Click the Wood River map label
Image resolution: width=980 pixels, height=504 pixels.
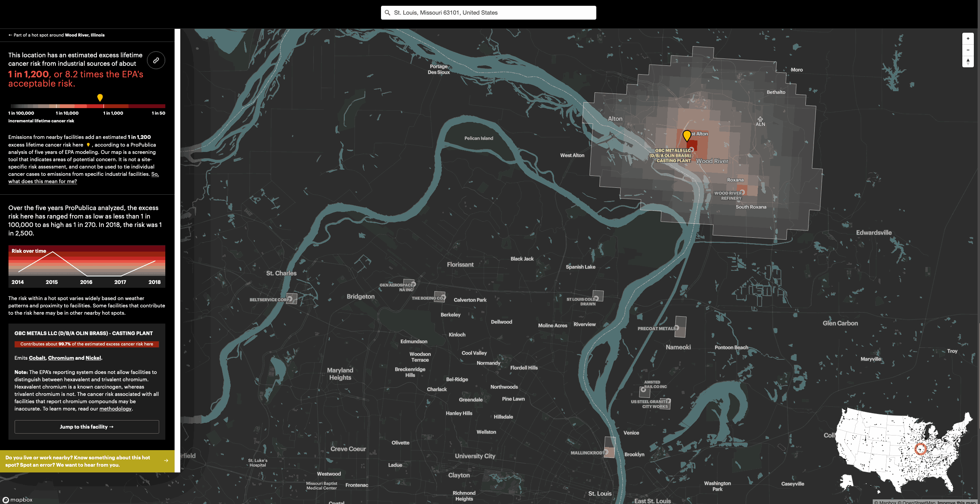(x=712, y=161)
